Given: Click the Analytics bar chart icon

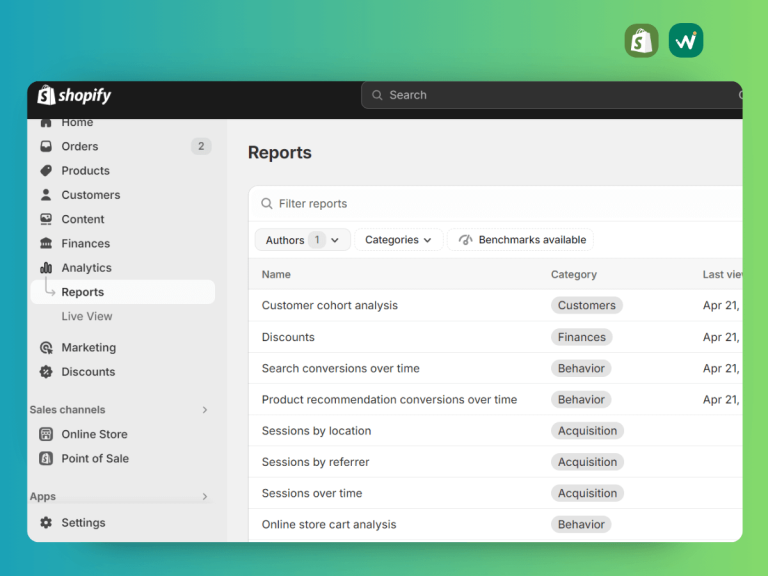Looking at the screenshot, I should (x=46, y=268).
